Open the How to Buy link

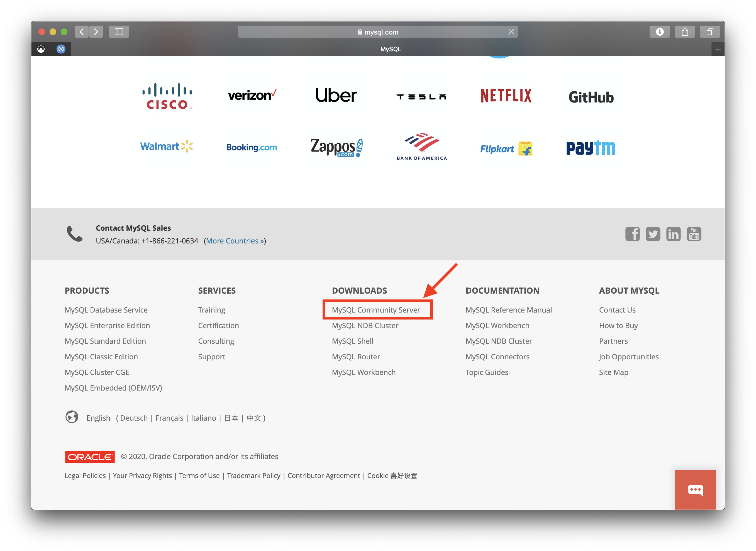click(x=618, y=326)
